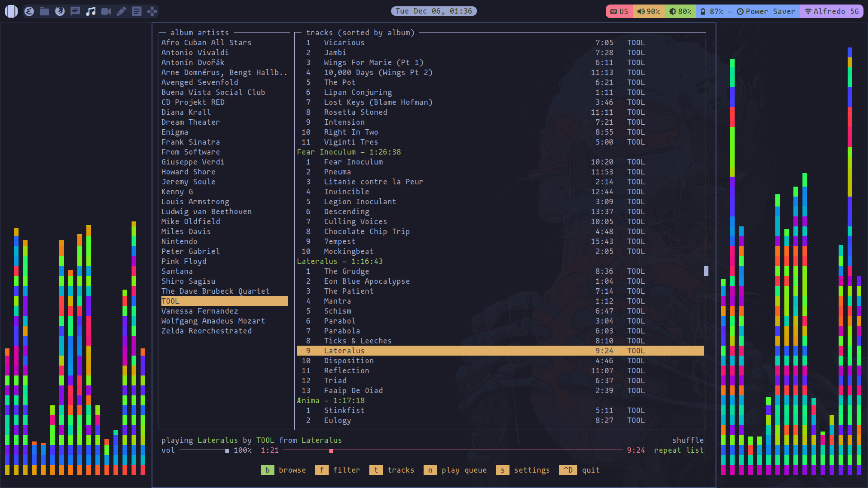Viewport: 868px width, 488px height.
Task: Click the 80% brightness indicator
Action: click(x=680, y=11)
